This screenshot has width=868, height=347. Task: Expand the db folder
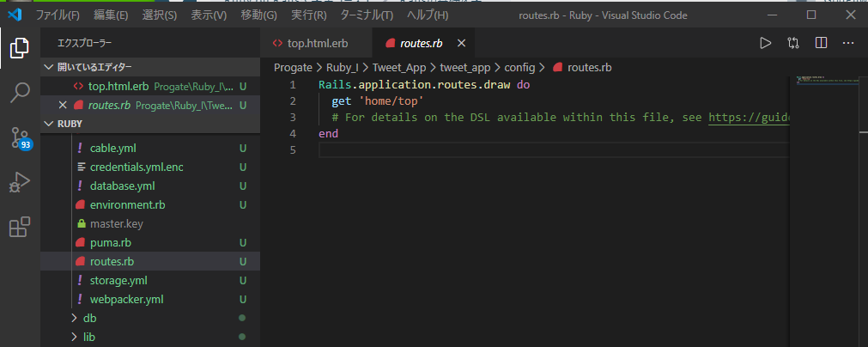(150, 318)
